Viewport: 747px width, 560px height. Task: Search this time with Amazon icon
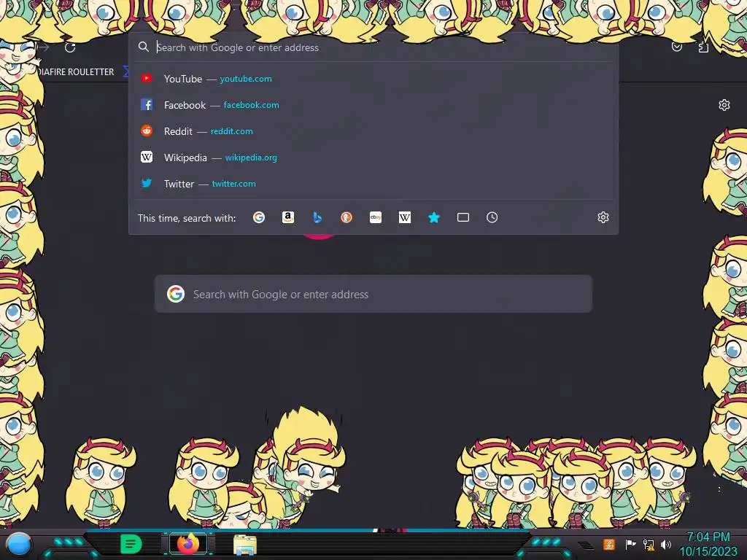287,217
